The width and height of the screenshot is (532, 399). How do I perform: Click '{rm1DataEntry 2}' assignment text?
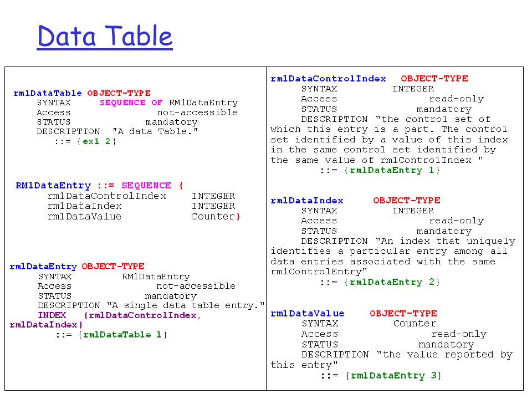(392, 282)
